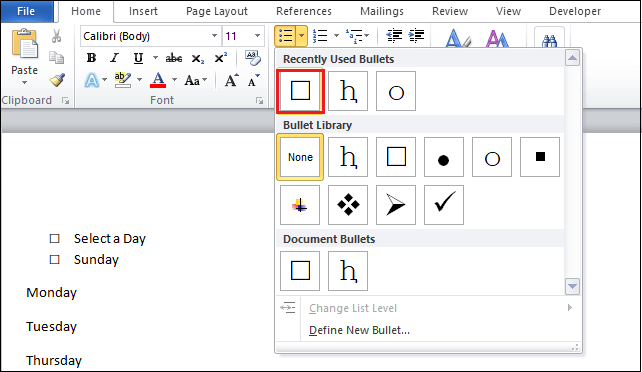
Task: Switch to the Developer tab
Action: pos(575,11)
